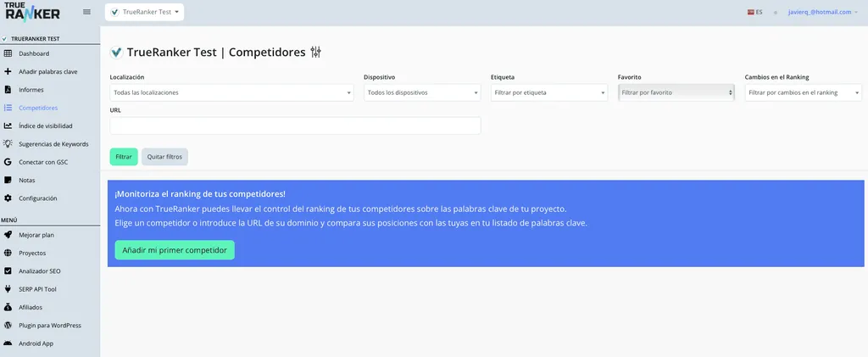Click the Informes document icon
Viewport: 868px width, 357px height.
coord(8,90)
